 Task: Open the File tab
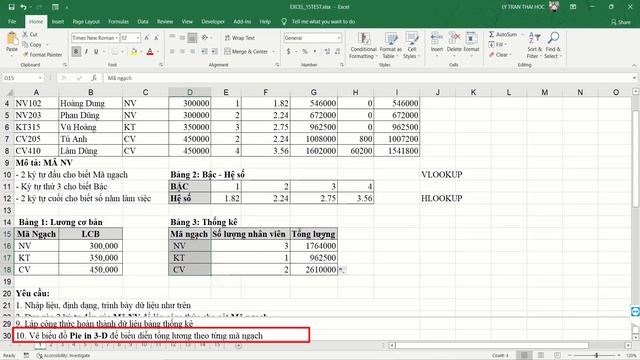pos(12,22)
